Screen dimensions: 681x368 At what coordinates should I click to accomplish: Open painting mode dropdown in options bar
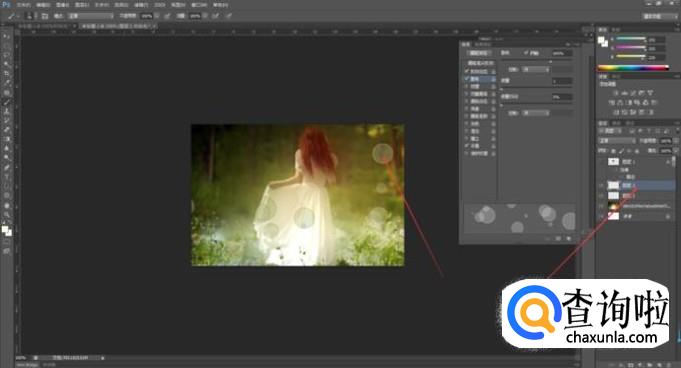click(x=90, y=16)
